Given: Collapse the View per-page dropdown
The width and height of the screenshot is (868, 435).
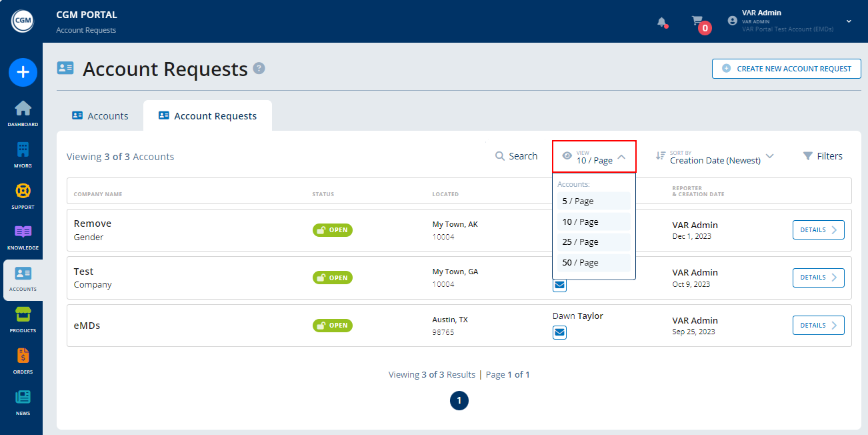Looking at the screenshot, I should (594, 156).
